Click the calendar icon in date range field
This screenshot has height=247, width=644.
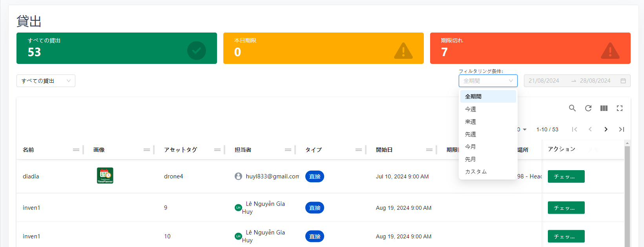click(623, 81)
